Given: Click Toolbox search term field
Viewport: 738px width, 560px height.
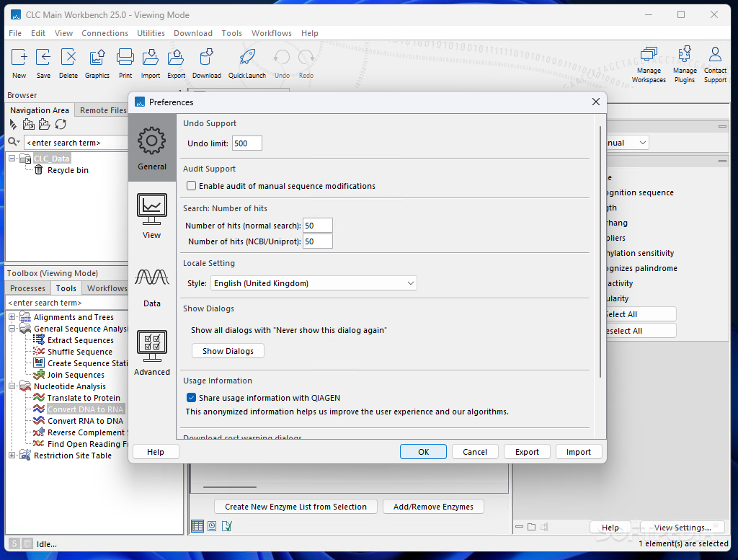Looking at the screenshot, I should coord(67,303).
